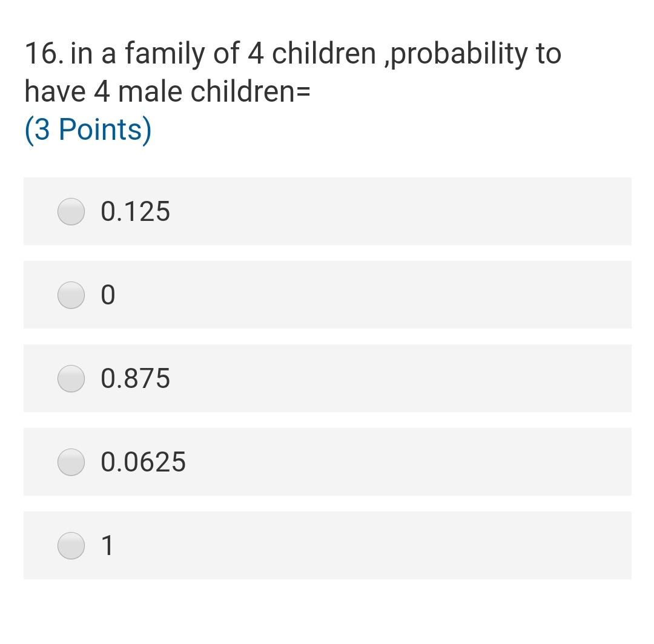Screen dimensions: 654x644
Task: Choose the answer option 0.125
Action: [134, 211]
